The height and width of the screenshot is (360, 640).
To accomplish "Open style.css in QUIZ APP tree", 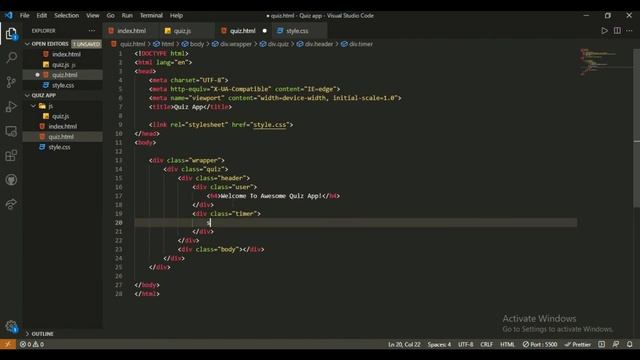I will (x=62, y=147).
